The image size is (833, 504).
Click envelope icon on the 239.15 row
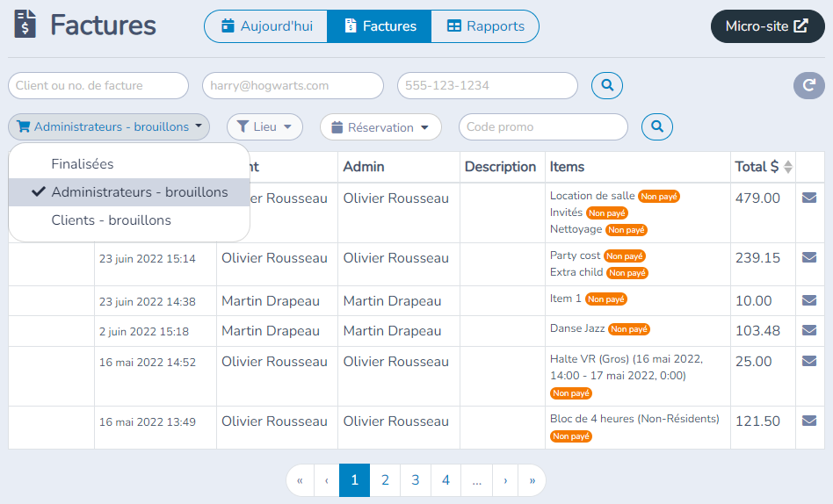809,257
